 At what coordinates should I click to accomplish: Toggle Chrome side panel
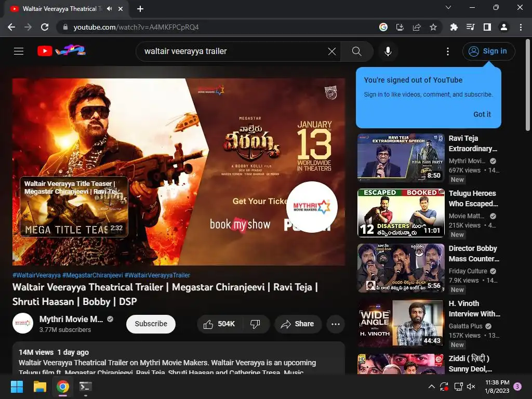pos(487,27)
